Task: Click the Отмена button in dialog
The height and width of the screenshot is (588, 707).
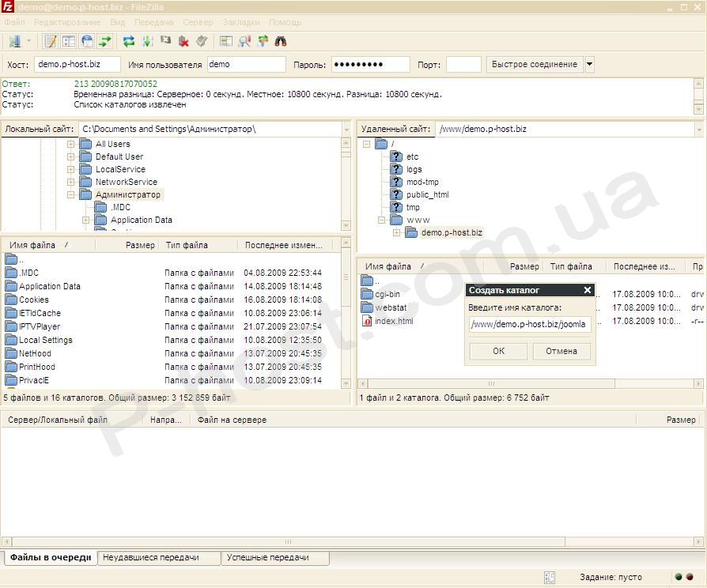Action: pos(561,351)
